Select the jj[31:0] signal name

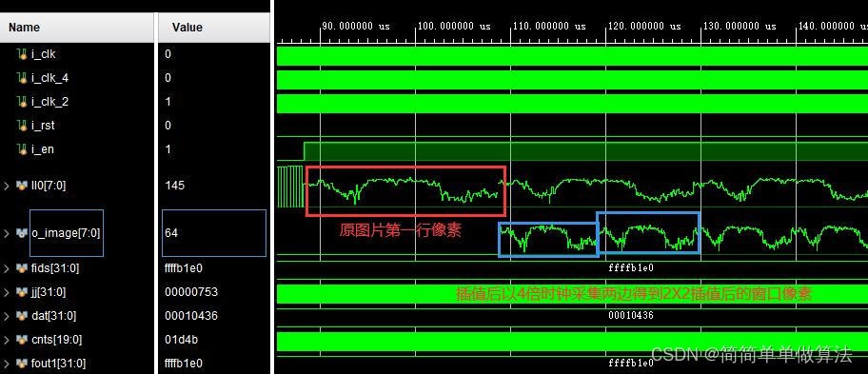click(49, 292)
